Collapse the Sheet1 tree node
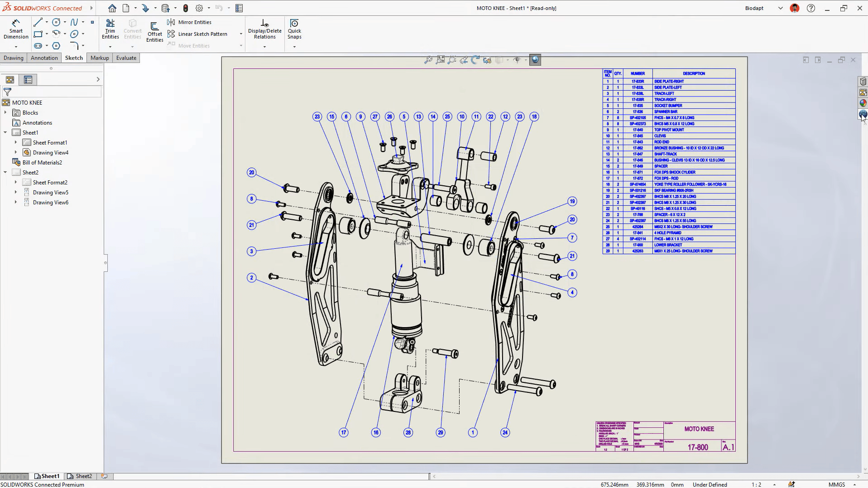868x488 pixels. point(5,133)
